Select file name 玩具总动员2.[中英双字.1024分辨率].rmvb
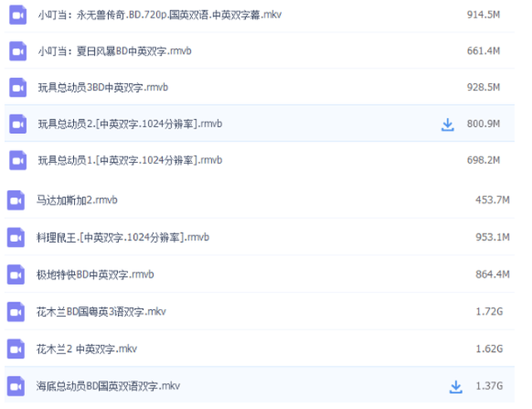Viewport: 532px width, 409px height. point(130,124)
